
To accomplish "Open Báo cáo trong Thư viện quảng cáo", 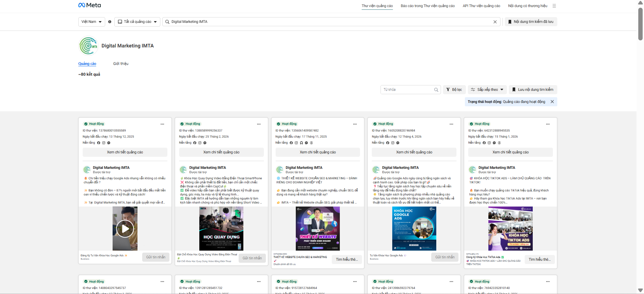I will click(x=428, y=6).
